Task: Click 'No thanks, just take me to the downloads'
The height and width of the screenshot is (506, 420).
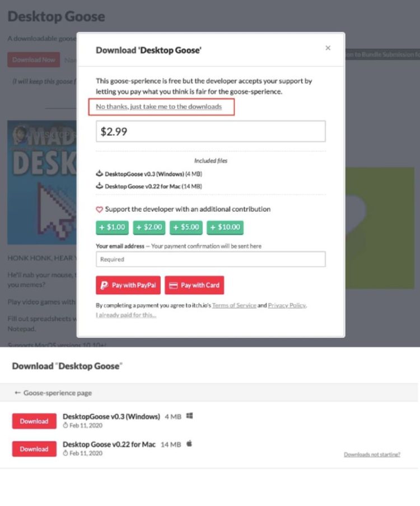Action: coord(158,106)
